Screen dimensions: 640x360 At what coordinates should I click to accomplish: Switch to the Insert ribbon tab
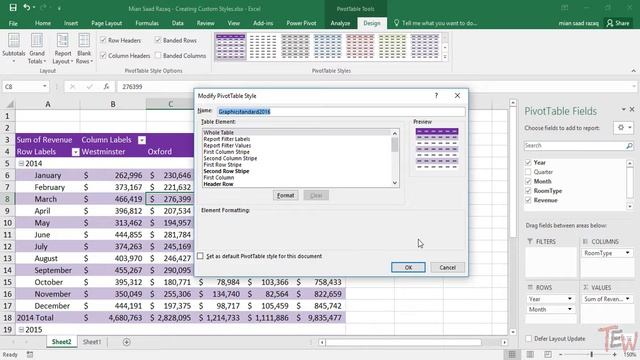[71, 23]
